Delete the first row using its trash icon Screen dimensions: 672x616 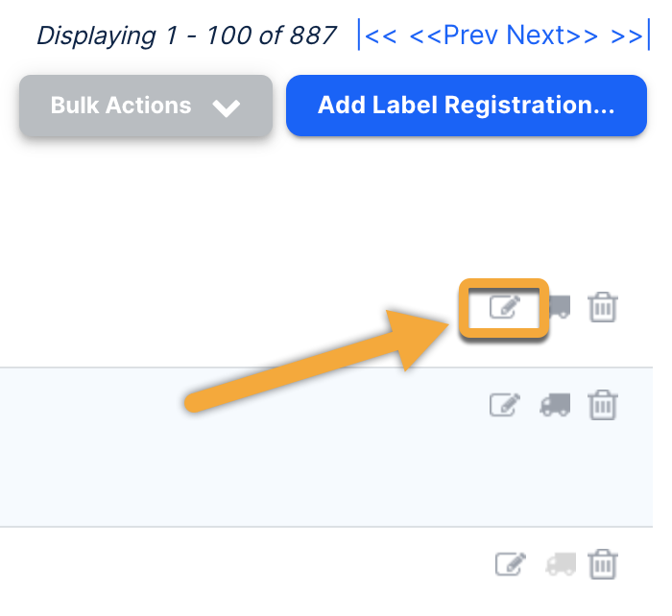[603, 308]
